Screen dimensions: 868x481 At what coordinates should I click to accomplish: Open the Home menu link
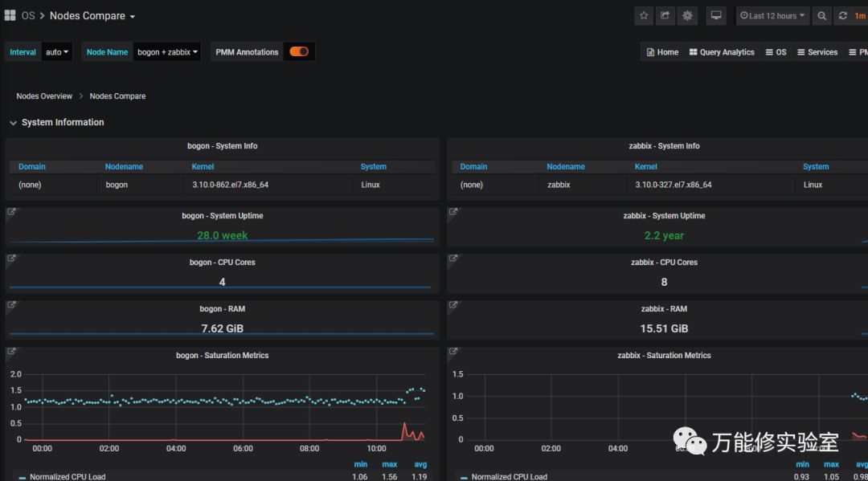pos(662,52)
